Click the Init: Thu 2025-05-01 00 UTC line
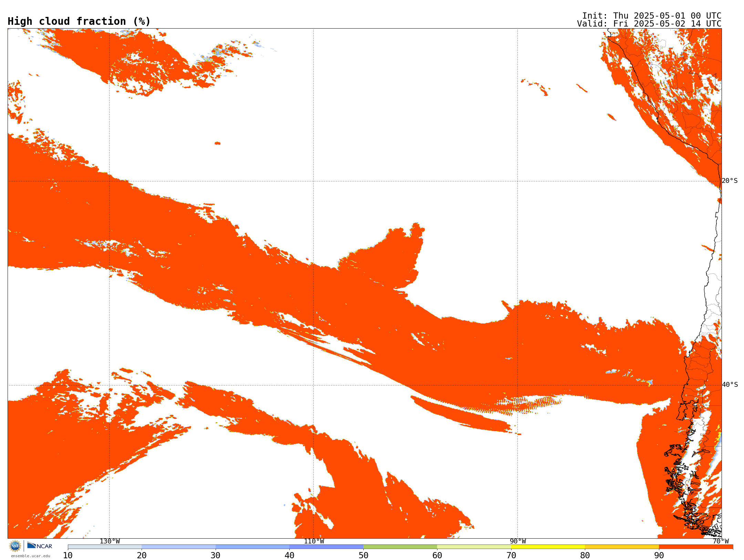Viewport: 744px width, 560px height. click(x=652, y=16)
